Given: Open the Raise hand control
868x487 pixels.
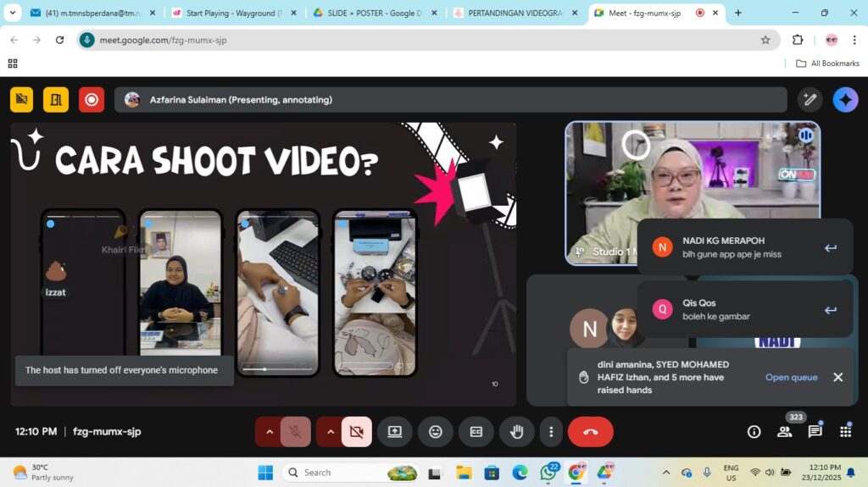Looking at the screenshot, I should (x=516, y=432).
